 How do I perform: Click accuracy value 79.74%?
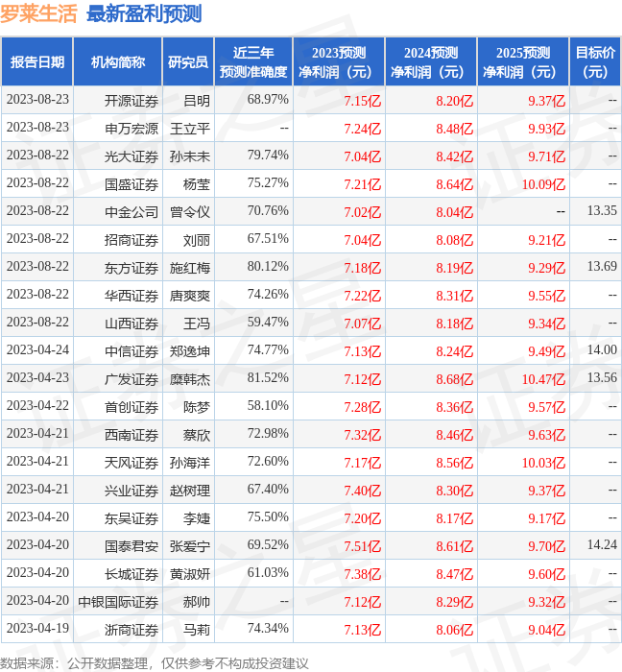tap(268, 155)
